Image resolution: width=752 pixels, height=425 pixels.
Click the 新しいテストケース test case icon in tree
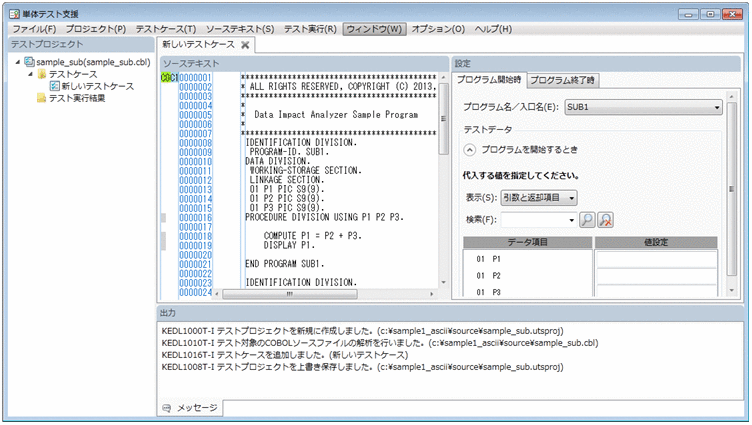click(x=55, y=86)
